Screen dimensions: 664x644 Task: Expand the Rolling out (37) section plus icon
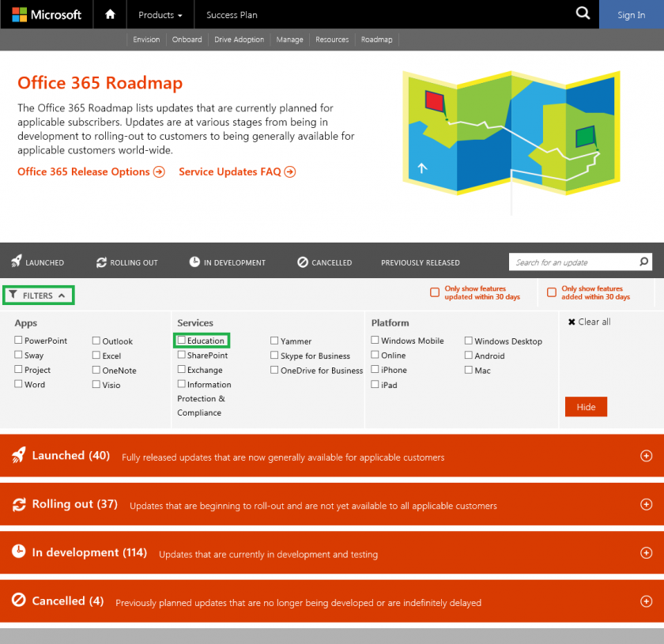click(647, 504)
